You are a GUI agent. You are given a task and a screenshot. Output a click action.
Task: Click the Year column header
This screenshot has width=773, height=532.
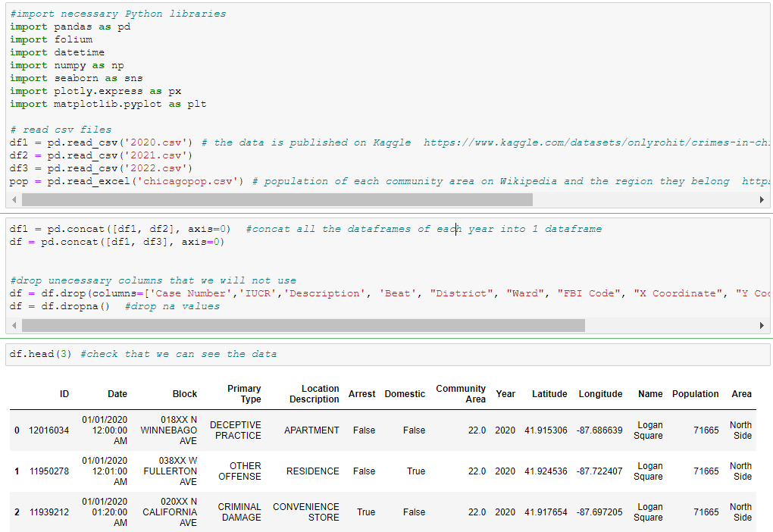pos(505,394)
